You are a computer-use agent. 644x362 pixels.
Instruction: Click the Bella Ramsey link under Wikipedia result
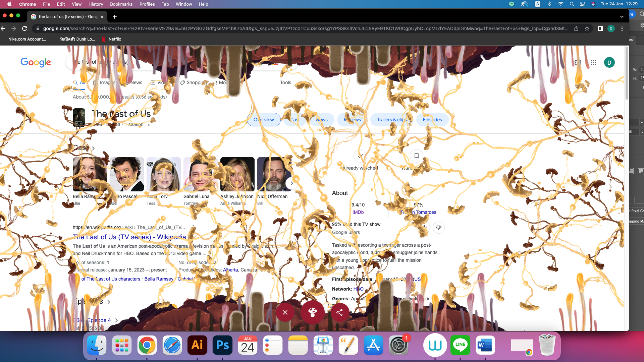(159, 279)
